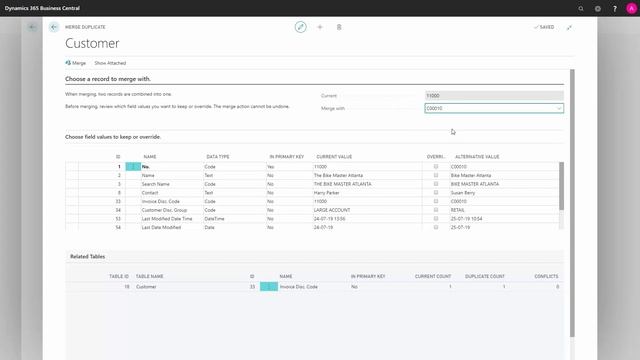Click Customer in the Related Tables row

point(146,287)
